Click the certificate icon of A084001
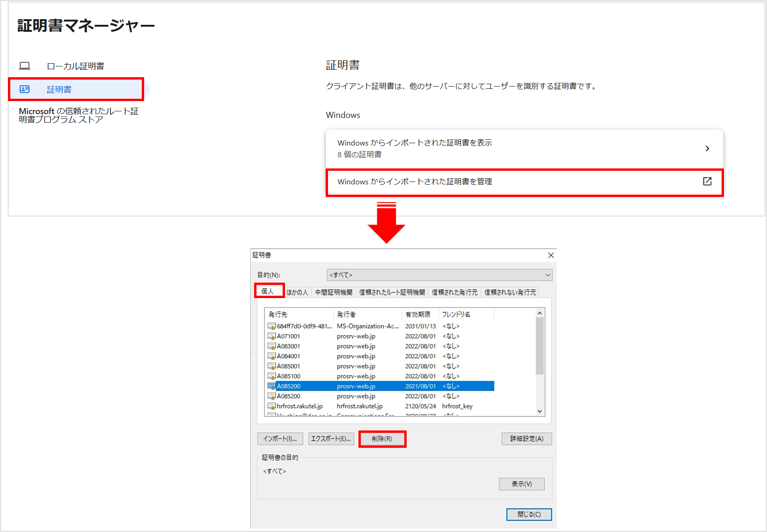 (x=271, y=356)
